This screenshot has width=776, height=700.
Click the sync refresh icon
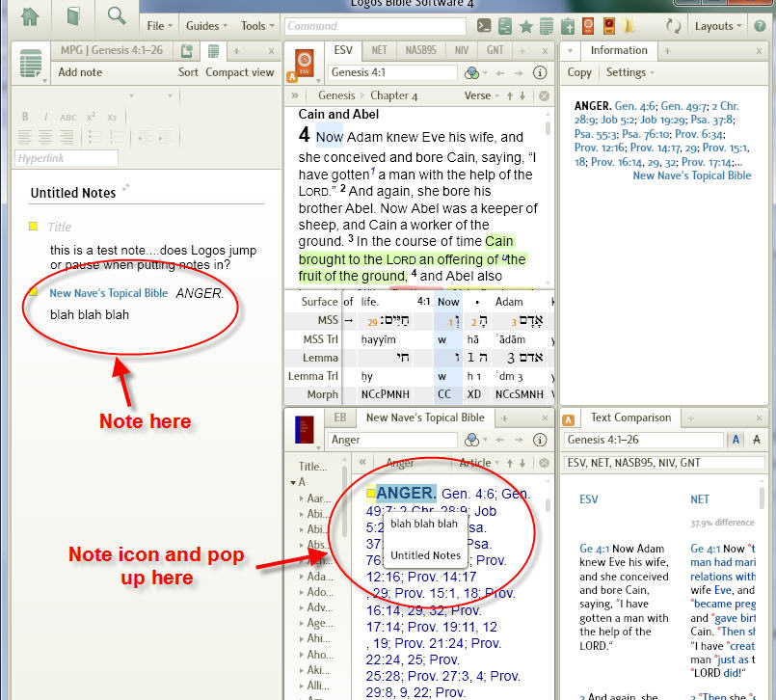click(673, 26)
